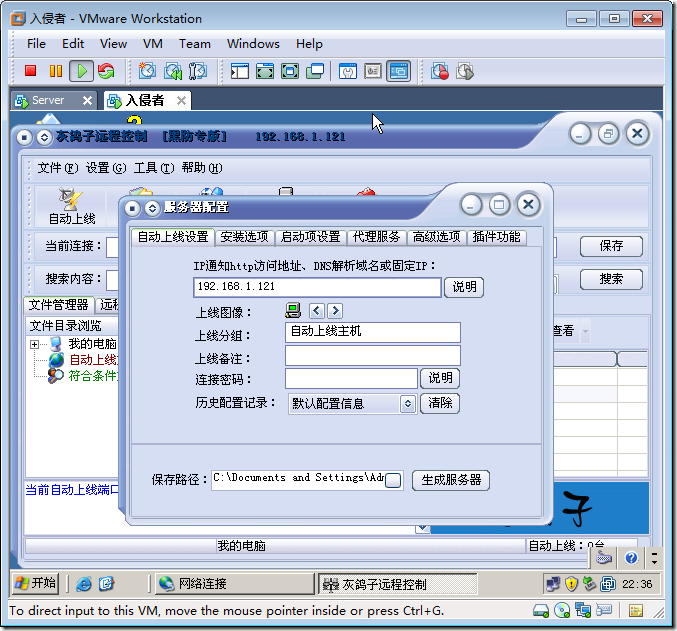Image resolution: width=677 pixels, height=631 pixels.
Task: Expand the 我的电脑 tree node
Action: click(34, 344)
